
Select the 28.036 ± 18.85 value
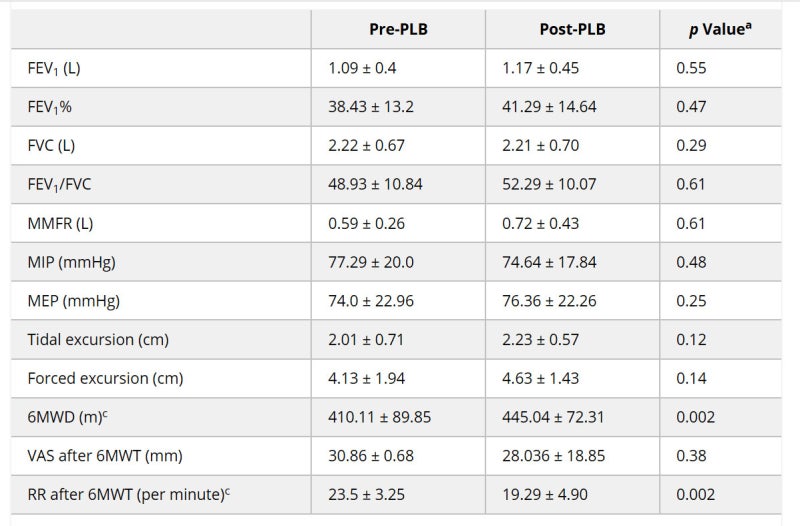click(555, 456)
